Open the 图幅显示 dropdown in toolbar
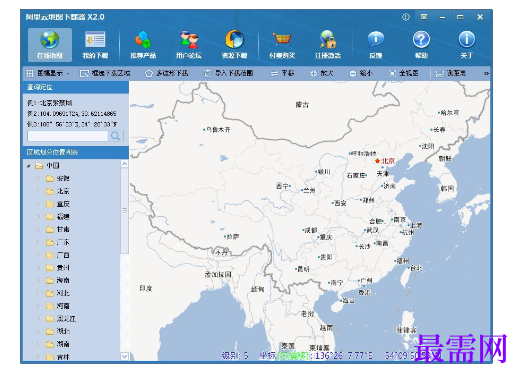This screenshot has height=380, width=526. pyautogui.click(x=48, y=73)
